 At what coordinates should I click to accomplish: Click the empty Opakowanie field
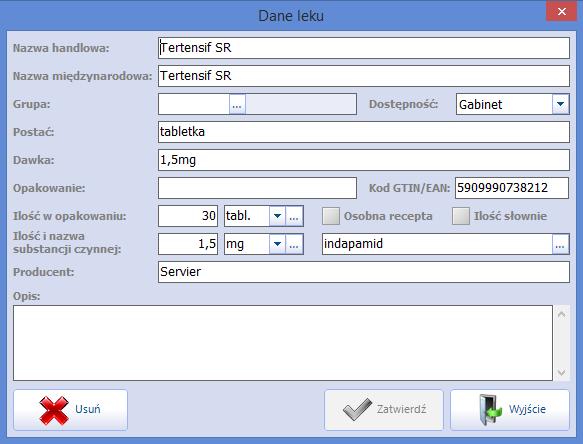point(257,188)
